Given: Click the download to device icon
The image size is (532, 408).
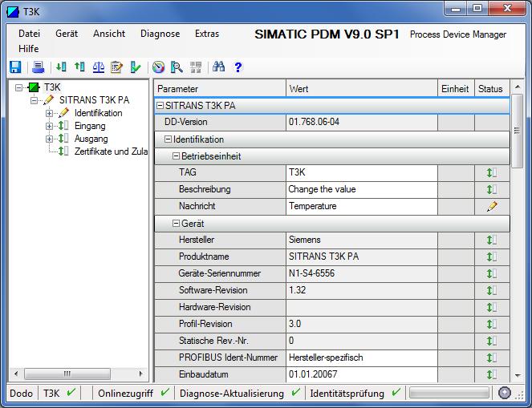Looking at the screenshot, I should coord(61,67).
